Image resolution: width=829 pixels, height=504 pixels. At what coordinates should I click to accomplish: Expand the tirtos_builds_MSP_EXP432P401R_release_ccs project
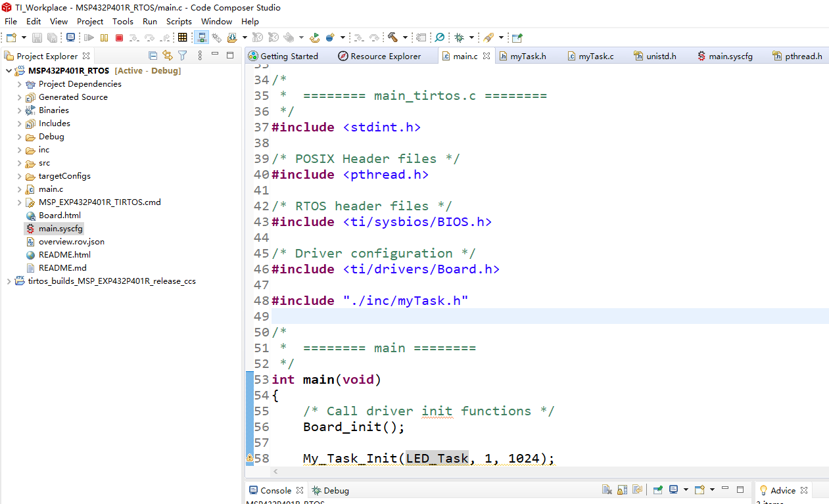[8, 281]
